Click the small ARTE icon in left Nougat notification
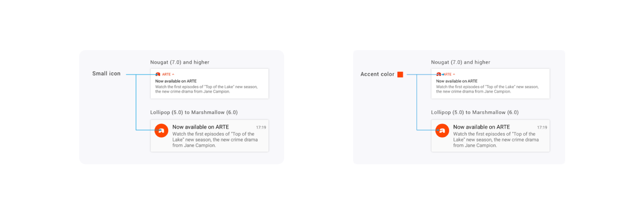 tap(158, 74)
